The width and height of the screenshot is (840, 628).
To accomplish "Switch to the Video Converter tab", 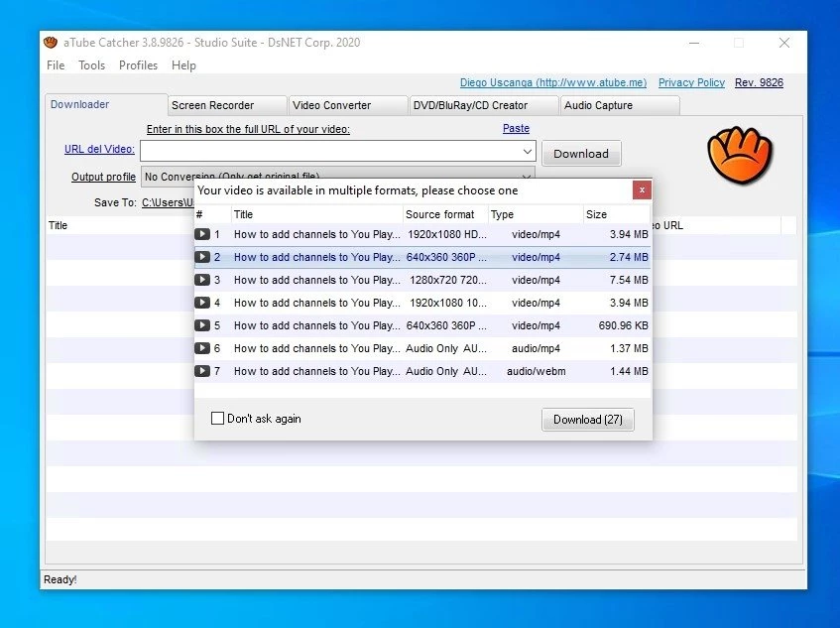I will coord(331,105).
